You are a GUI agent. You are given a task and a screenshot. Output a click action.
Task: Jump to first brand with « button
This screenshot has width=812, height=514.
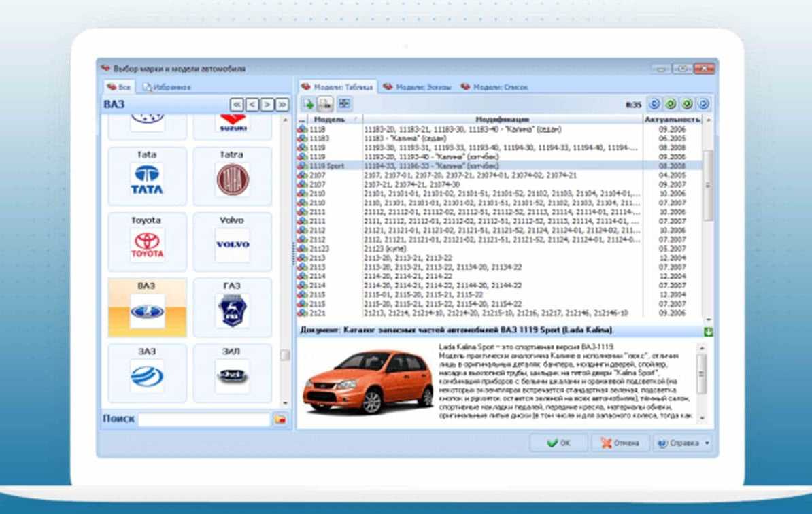(x=237, y=105)
